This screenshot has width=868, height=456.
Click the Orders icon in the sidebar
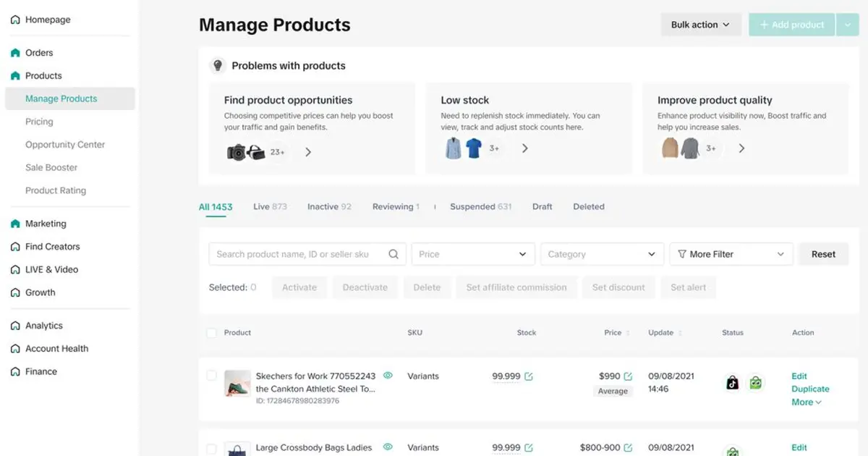(x=14, y=52)
